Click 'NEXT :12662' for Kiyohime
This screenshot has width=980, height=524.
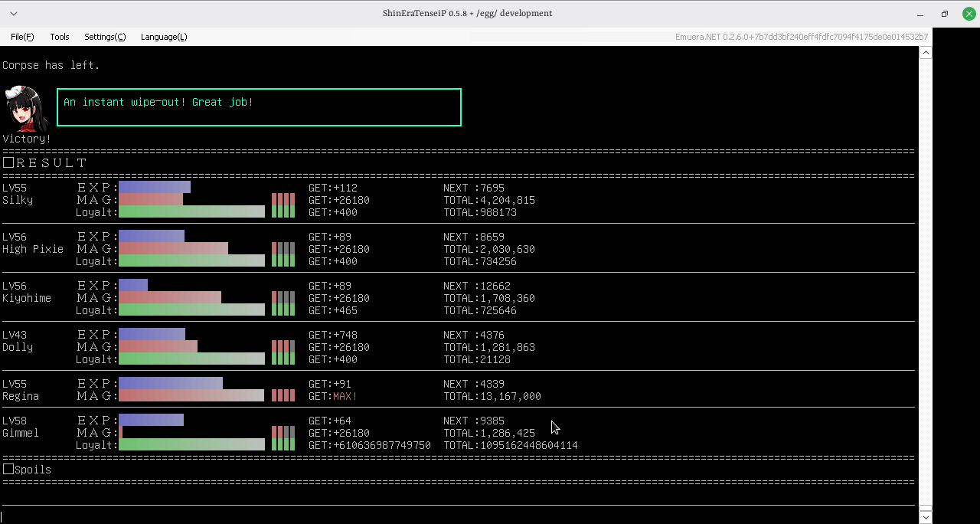click(x=477, y=286)
